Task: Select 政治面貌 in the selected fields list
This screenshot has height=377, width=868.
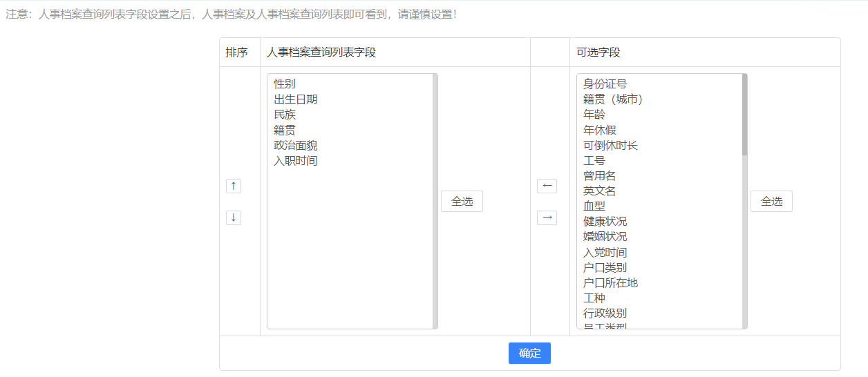Action: (296, 146)
